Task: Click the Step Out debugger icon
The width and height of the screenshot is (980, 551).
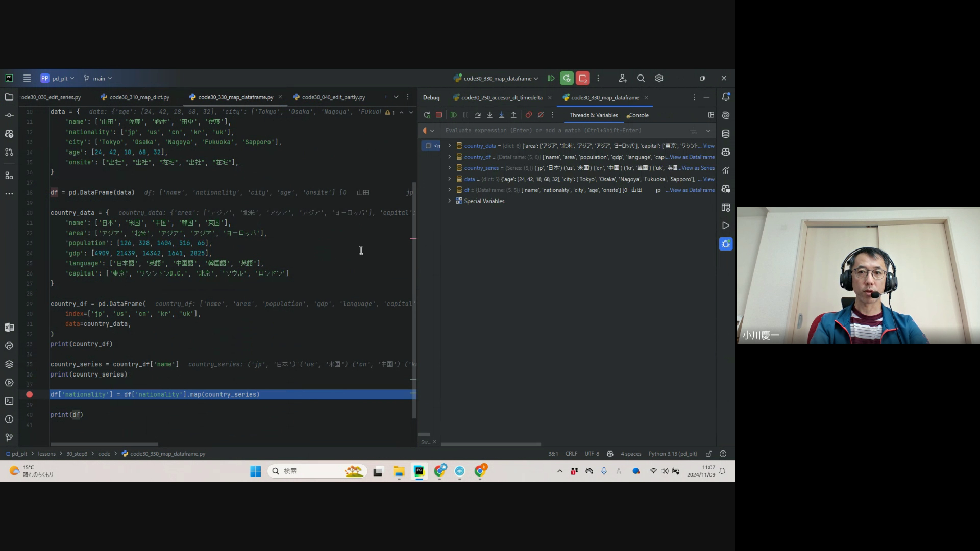Action: point(513,115)
